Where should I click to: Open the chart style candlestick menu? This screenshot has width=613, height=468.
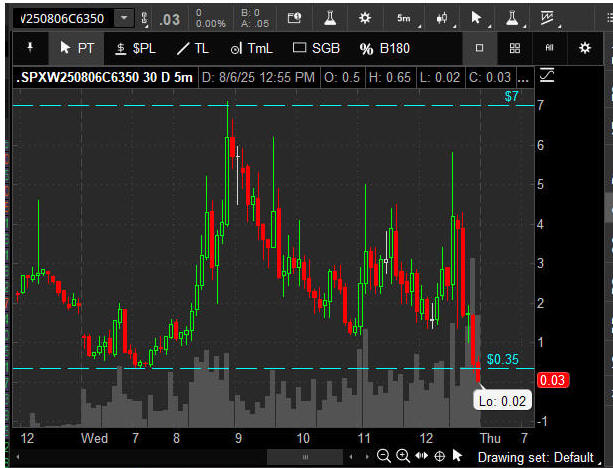pos(441,18)
